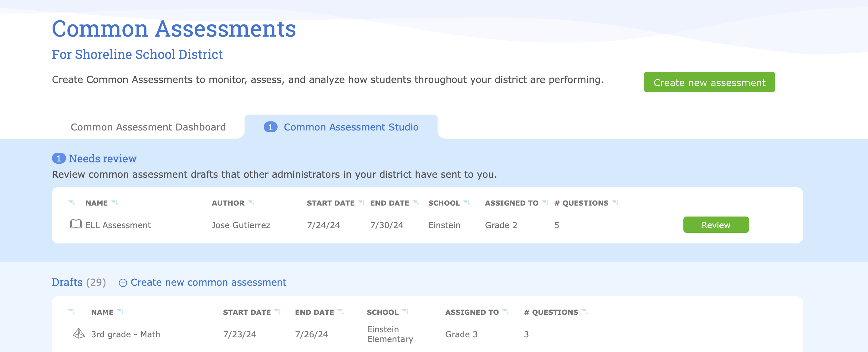Sort by NAME using its sort icon

click(x=115, y=202)
